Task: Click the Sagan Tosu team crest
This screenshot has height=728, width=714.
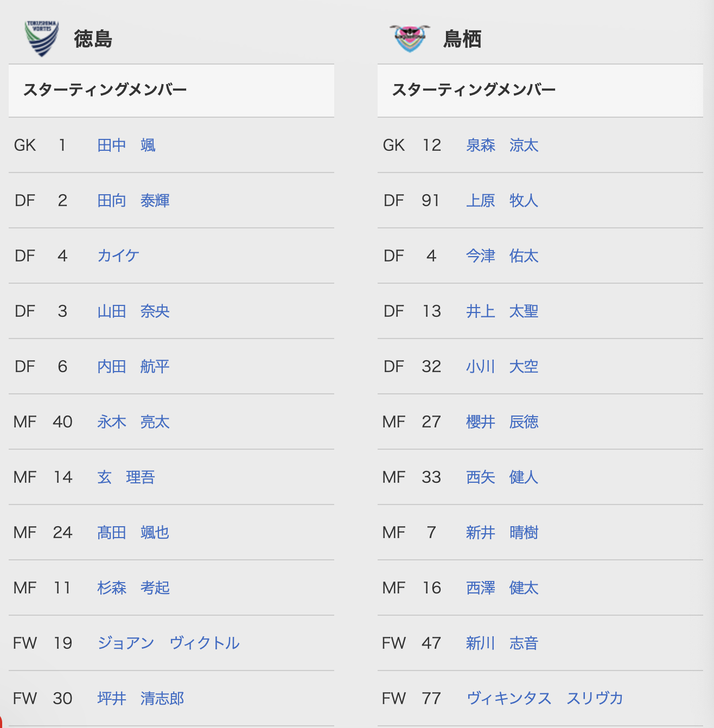Action: 410,38
